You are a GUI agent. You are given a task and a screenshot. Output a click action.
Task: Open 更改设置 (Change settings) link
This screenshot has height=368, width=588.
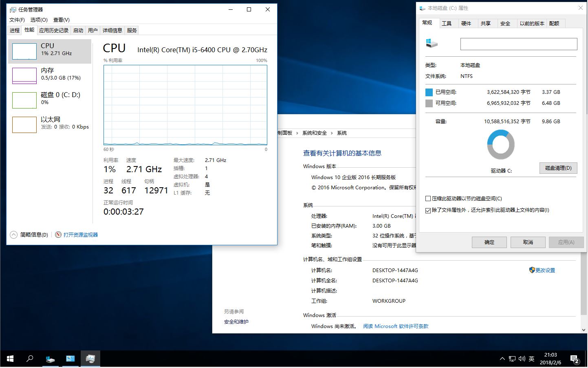[x=545, y=270]
